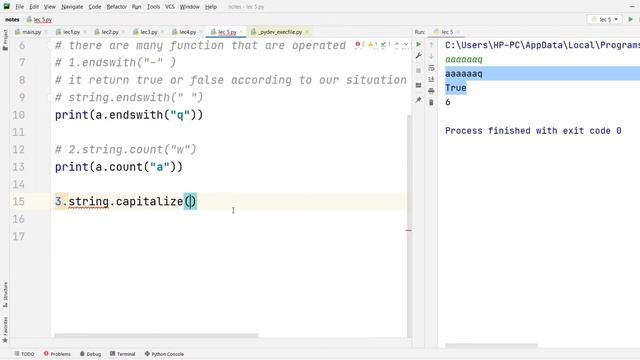The height and width of the screenshot is (360, 640).
Task: Open the Project tool window sidebar
Action: click(x=5, y=40)
